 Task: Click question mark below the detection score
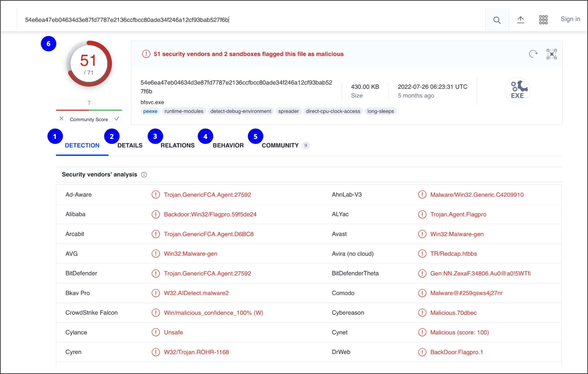point(89,103)
